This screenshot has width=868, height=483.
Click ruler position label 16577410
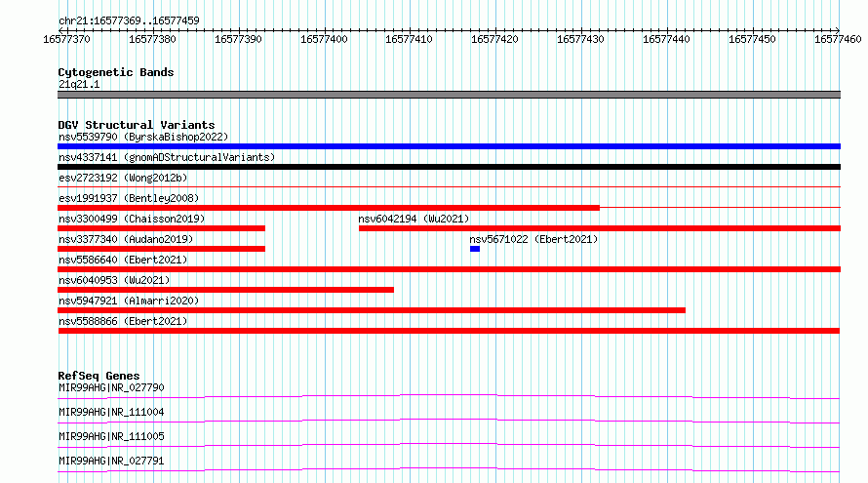click(x=409, y=39)
